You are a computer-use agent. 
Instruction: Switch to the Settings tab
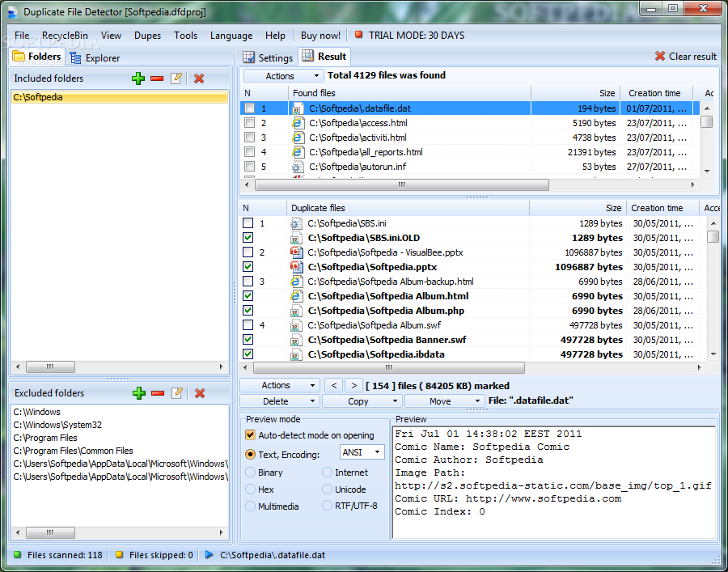click(269, 57)
